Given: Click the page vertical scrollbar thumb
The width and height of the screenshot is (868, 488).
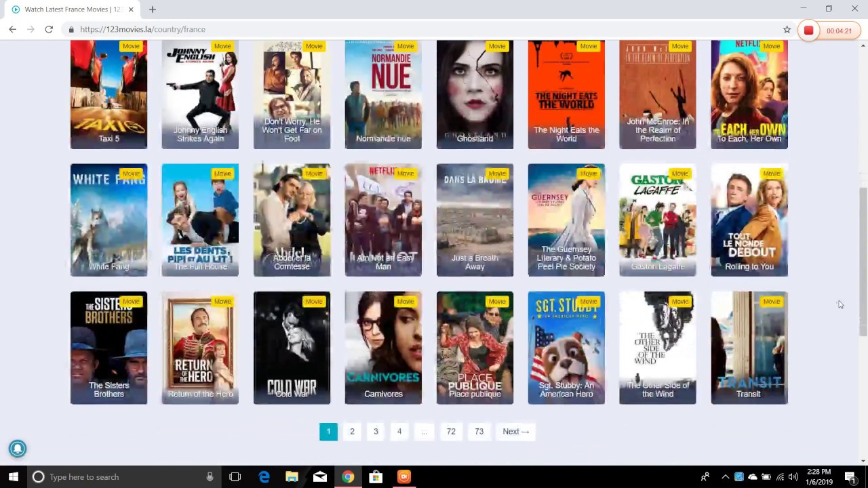Looking at the screenshot, I should (863, 261).
